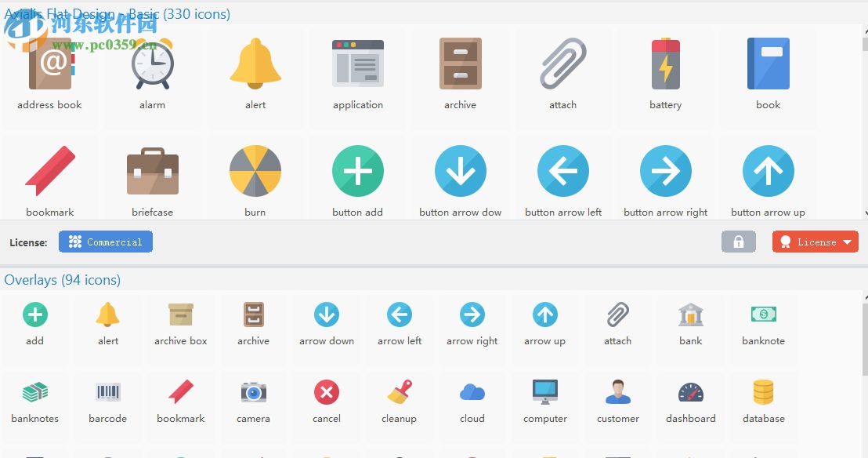Select the button arrow up icon
The image size is (868, 458).
[768, 171]
